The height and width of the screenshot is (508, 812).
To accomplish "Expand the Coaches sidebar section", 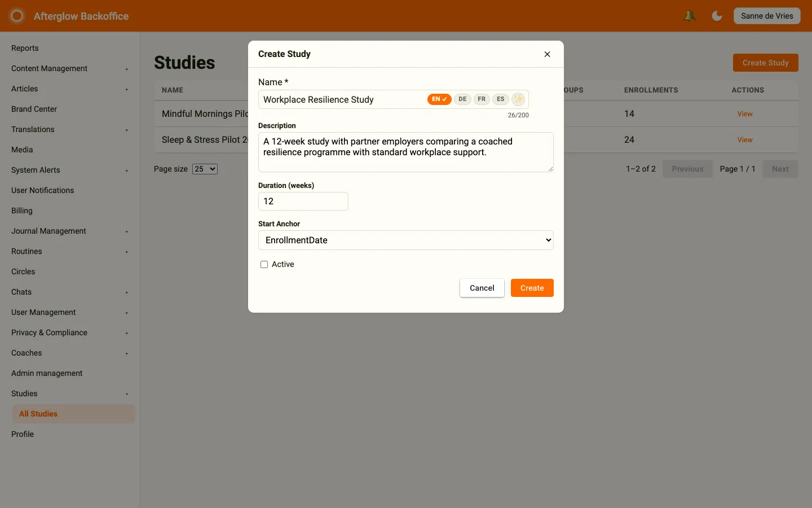I will pos(70,353).
